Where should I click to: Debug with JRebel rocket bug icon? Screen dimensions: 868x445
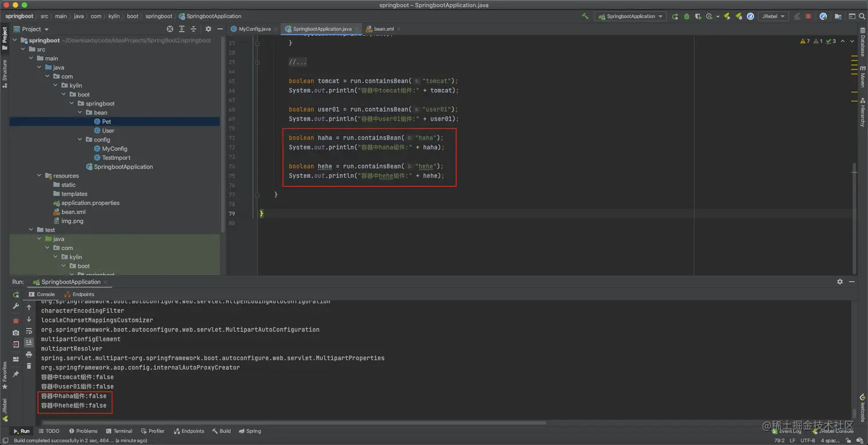coord(739,17)
